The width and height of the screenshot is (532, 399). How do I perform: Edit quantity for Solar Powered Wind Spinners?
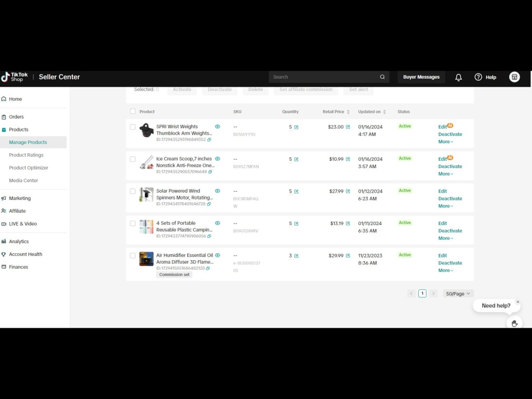point(296,192)
